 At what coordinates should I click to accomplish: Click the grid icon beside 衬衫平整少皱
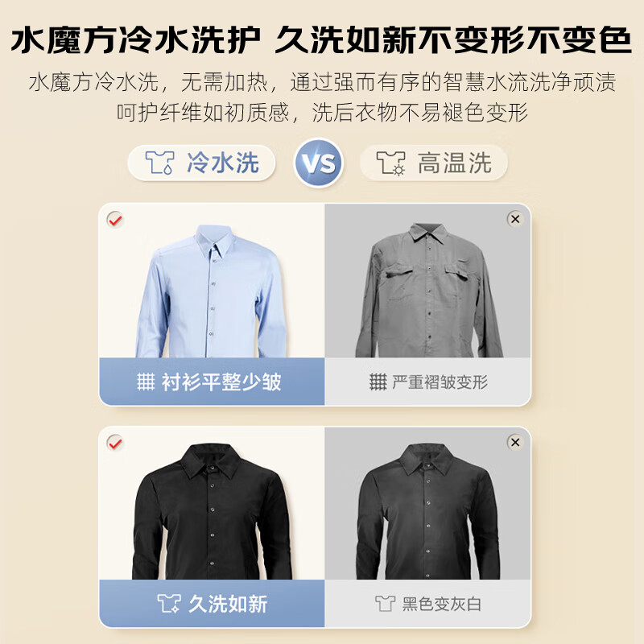(146, 382)
